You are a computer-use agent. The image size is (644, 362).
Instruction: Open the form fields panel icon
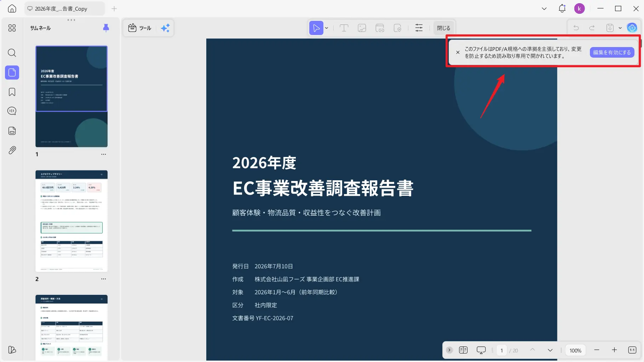click(x=12, y=131)
